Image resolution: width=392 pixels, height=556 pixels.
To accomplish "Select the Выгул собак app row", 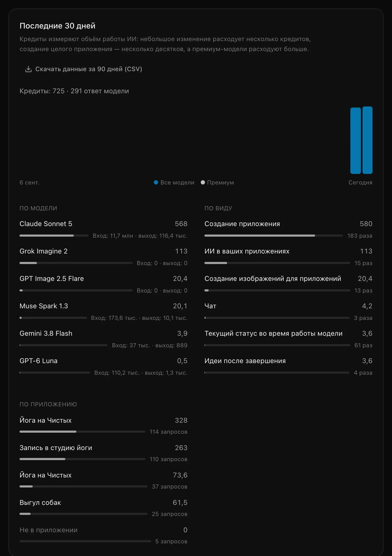I will (104, 508).
